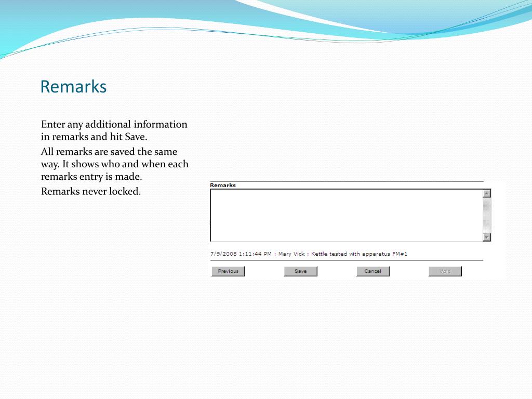Click the Remarks scrollbar up arrow
Viewport: 532px width, 399px height.
pos(487,193)
